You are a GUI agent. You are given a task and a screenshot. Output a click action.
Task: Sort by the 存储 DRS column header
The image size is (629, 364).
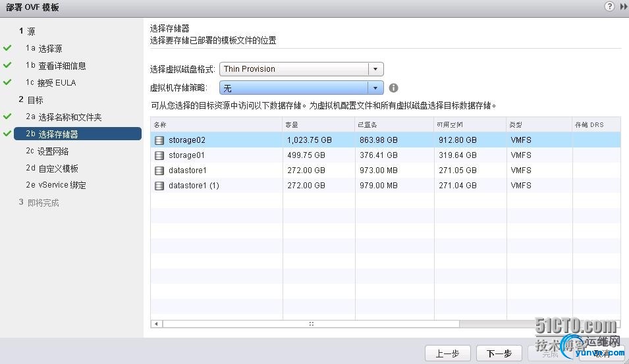pos(597,124)
